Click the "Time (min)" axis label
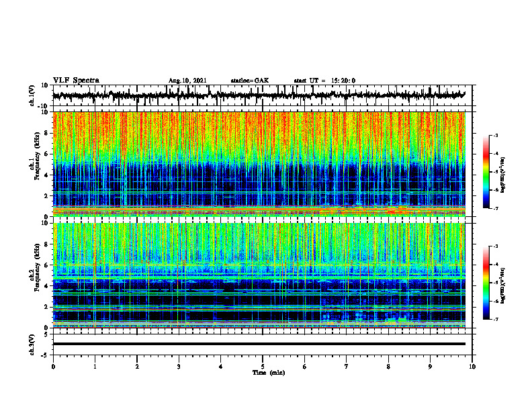 coord(269,373)
